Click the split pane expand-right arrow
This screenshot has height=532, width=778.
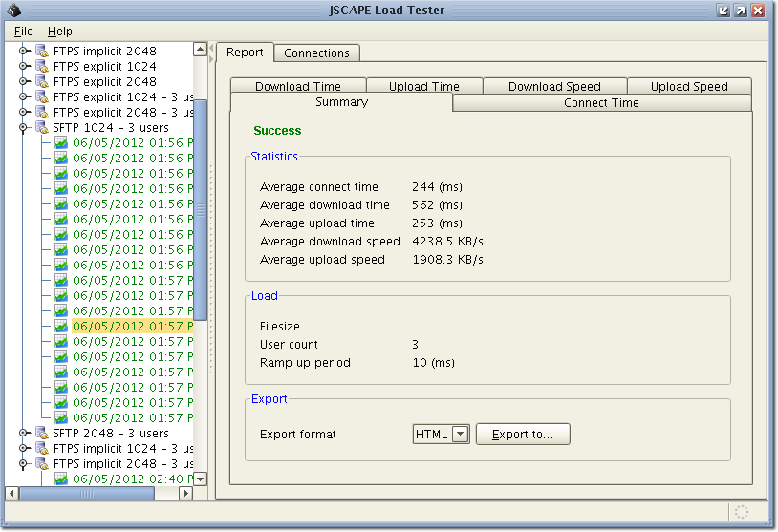[x=211, y=58]
